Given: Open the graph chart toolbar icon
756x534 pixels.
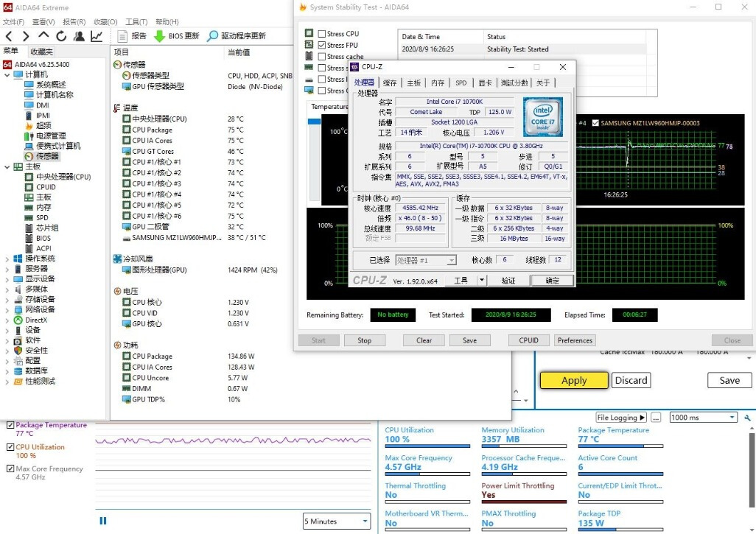Looking at the screenshot, I should [97, 36].
